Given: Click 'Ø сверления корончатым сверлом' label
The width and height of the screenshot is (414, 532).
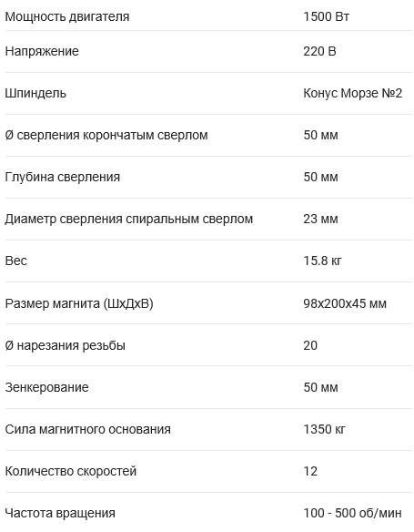Looking at the screenshot, I should coord(106,136).
